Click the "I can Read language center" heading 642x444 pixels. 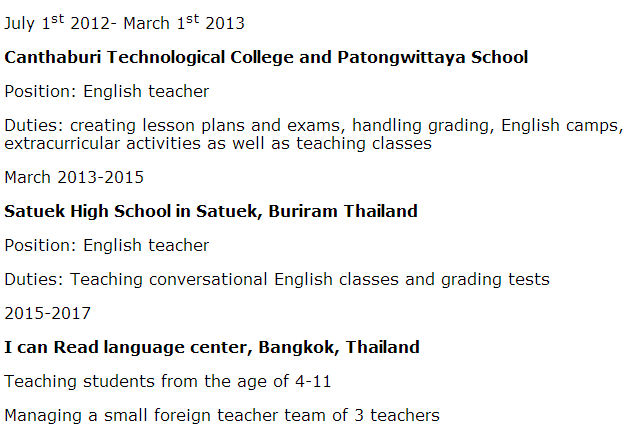(127, 347)
